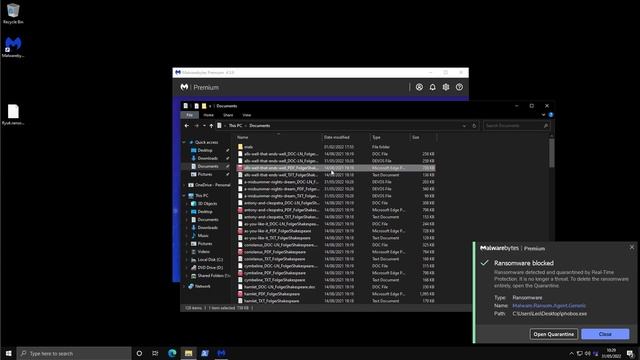Select Videos in navigation tree
640x360 pixels.
204,252
